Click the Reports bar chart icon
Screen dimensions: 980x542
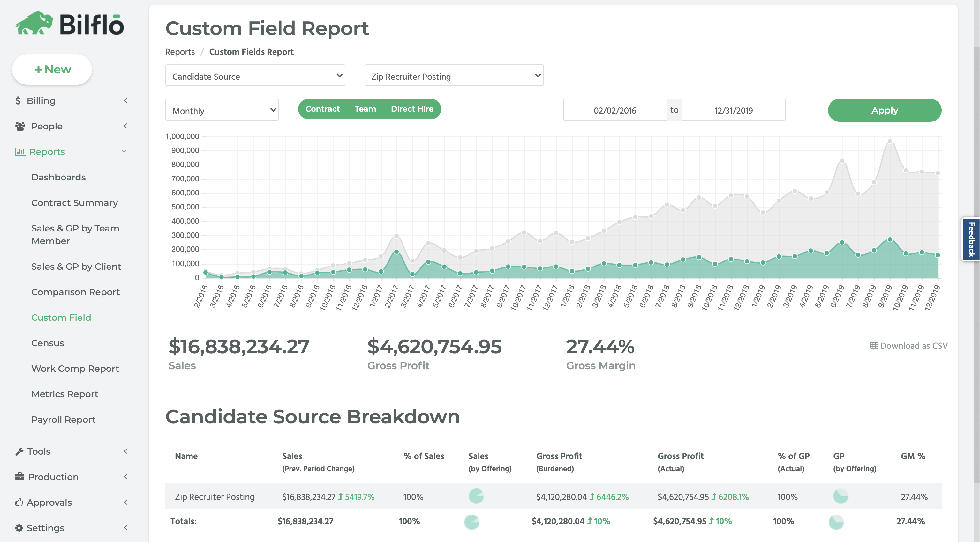pos(20,152)
